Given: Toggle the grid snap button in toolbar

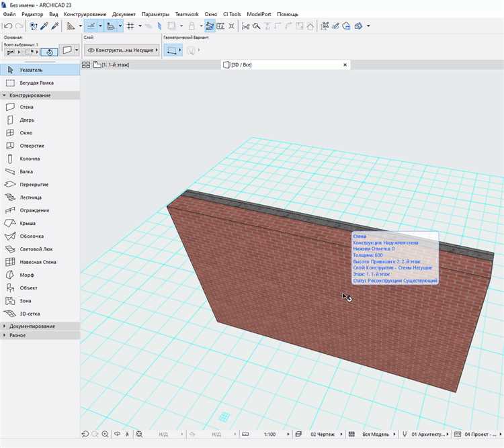Looking at the screenshot, I should click(130, 26).
